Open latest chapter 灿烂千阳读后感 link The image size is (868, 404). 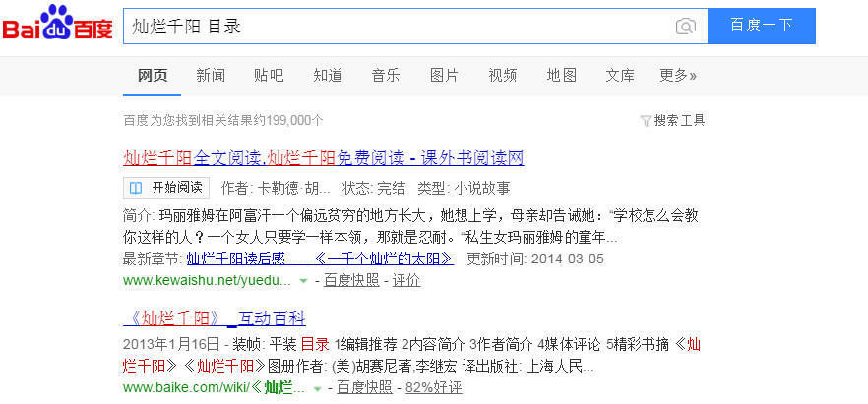pyautogui.click(x=320, y=259)
